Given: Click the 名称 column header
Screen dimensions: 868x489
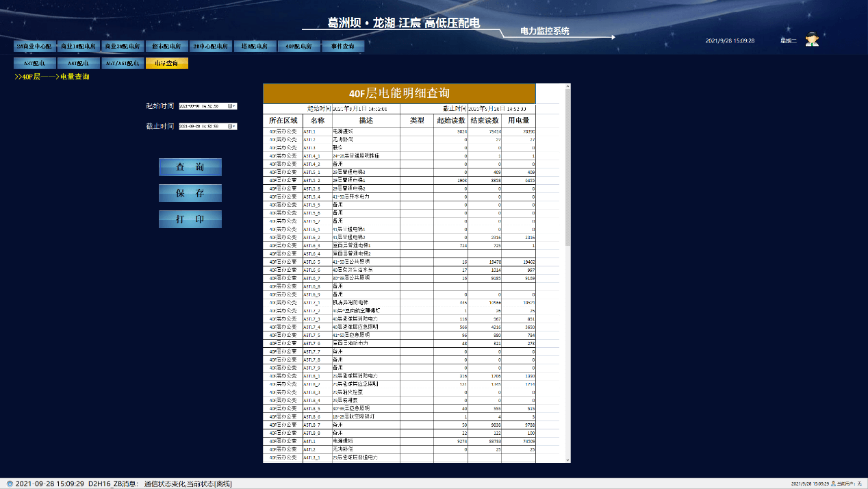Looking at the screenshot, I should click(x=317, y=121).
